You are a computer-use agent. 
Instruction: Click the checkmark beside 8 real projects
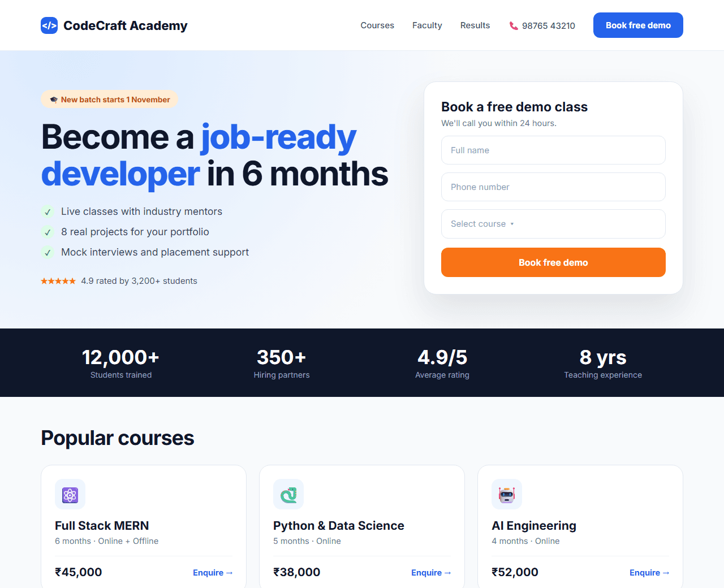[x=48, y=232]
